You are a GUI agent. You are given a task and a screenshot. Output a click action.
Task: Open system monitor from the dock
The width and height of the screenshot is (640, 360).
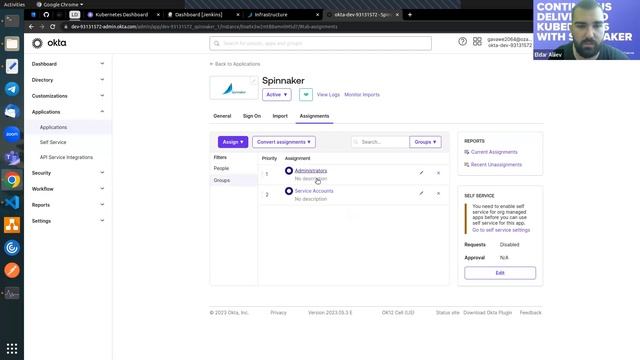point(12,293)
